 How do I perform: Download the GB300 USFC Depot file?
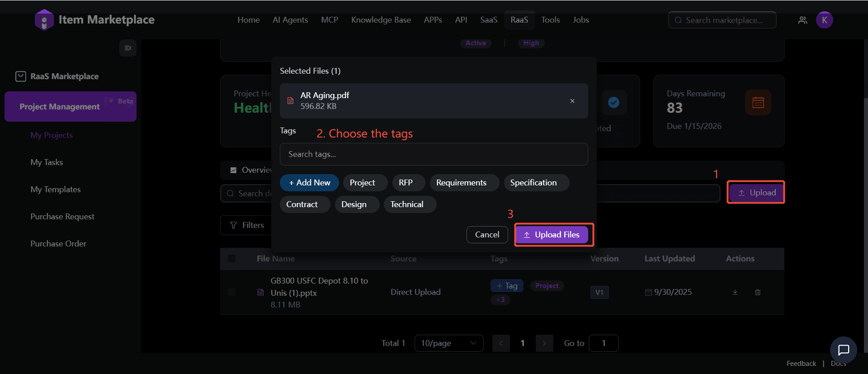pos(735,292)
